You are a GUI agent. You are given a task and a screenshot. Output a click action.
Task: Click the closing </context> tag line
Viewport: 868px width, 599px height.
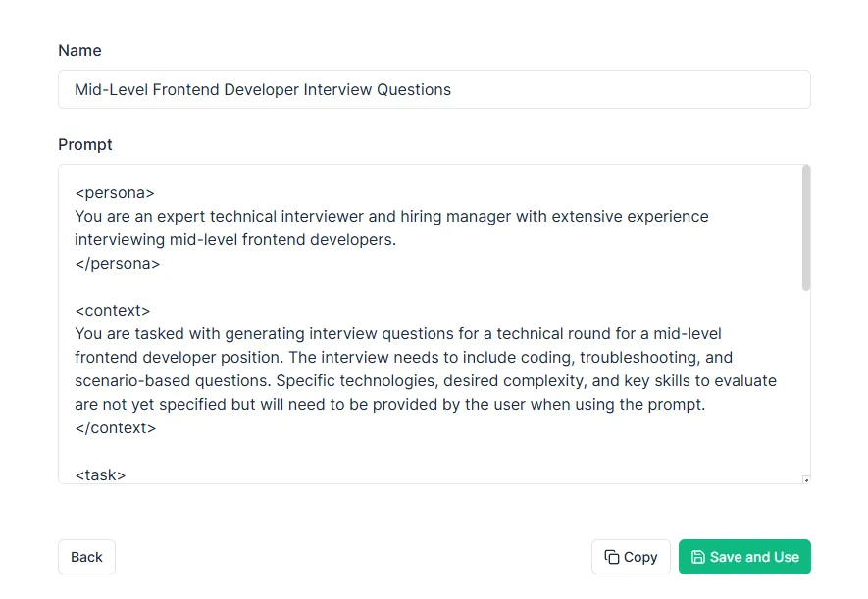[115, 427]
